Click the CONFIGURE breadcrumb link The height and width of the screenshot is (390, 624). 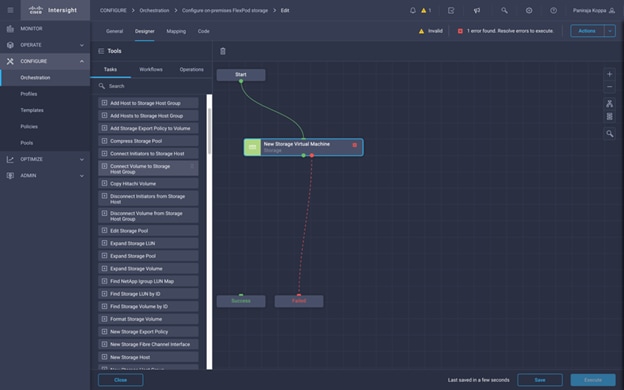point(113,10)
